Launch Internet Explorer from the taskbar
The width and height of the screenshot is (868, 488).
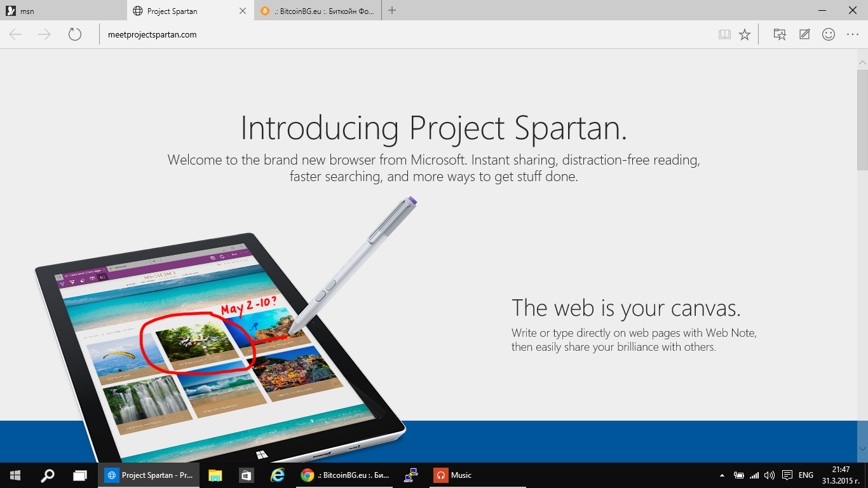277,475
